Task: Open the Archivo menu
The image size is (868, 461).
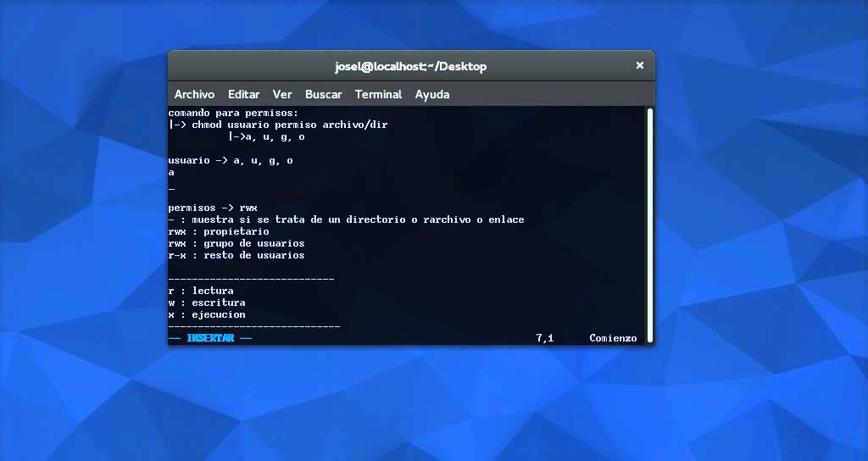Action: pyautogui.click(x=194, y=95)
